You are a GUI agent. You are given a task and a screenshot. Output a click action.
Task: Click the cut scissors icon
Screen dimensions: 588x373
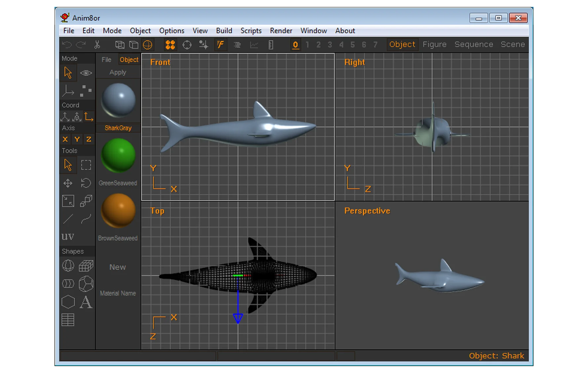pyautogui.click(x=97, y=45)
